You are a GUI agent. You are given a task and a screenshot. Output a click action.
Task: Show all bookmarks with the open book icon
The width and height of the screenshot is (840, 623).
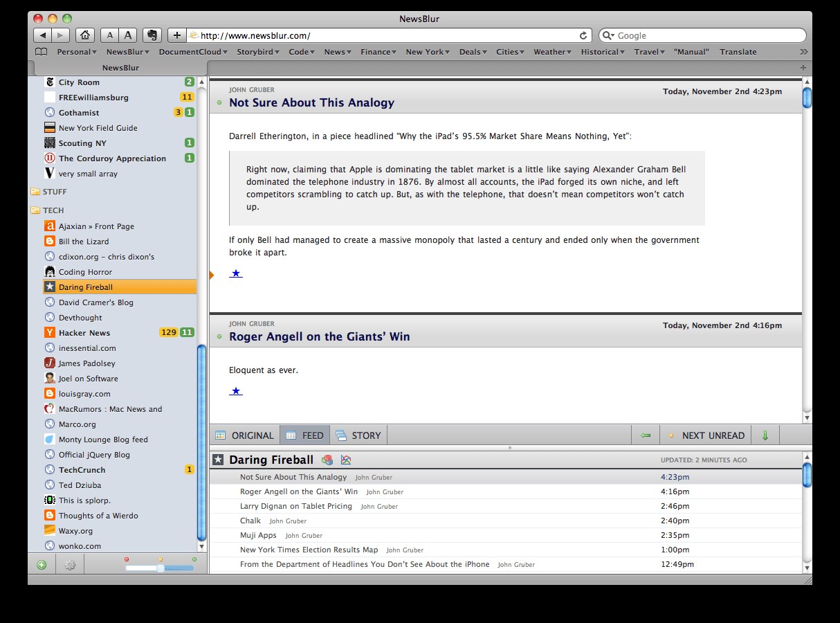[x=42, y=52]
